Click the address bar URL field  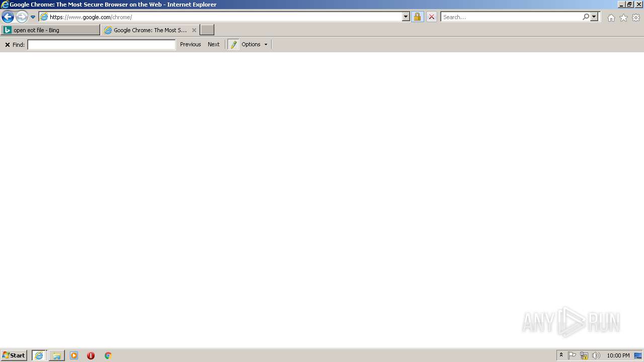(x=224, y=17)
